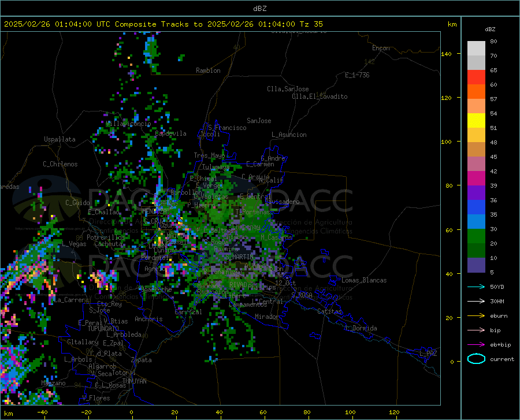The width and height of the screenshot is (520, 420).
Task: Click the 'C_Guido' map label
Action: [x=77, y=203]
